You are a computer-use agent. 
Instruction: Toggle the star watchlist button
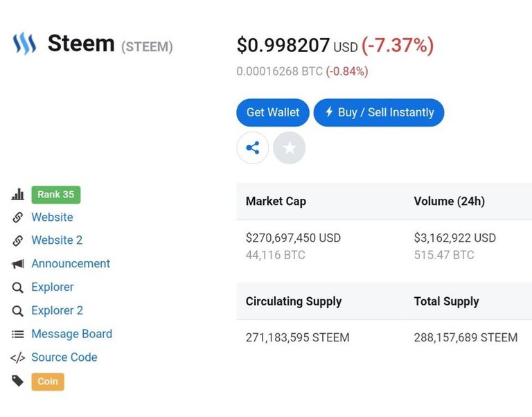(x=290, y=148)
